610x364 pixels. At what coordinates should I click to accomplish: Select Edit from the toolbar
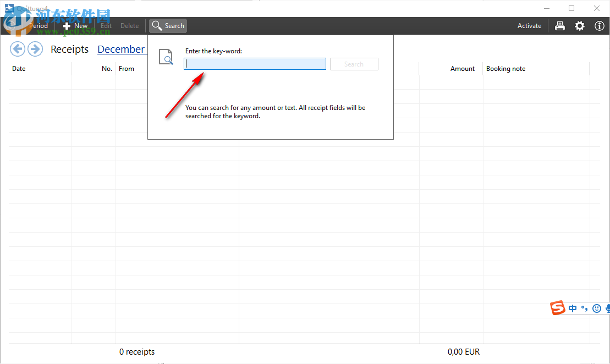pos(106,25)
